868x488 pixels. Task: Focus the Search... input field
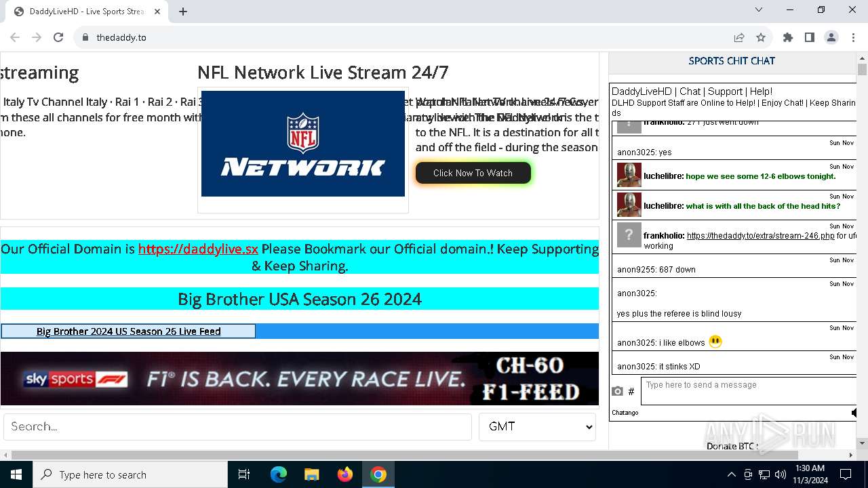coord(237,427)
